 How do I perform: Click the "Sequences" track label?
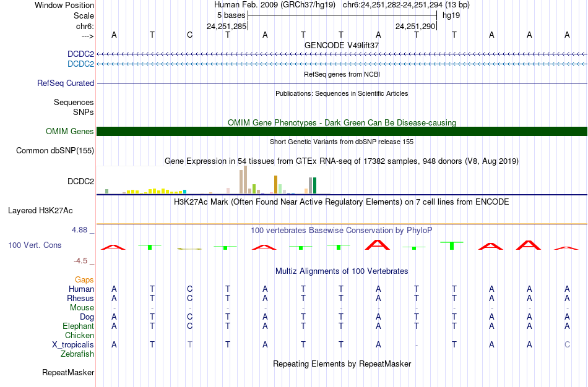(74, 102)
